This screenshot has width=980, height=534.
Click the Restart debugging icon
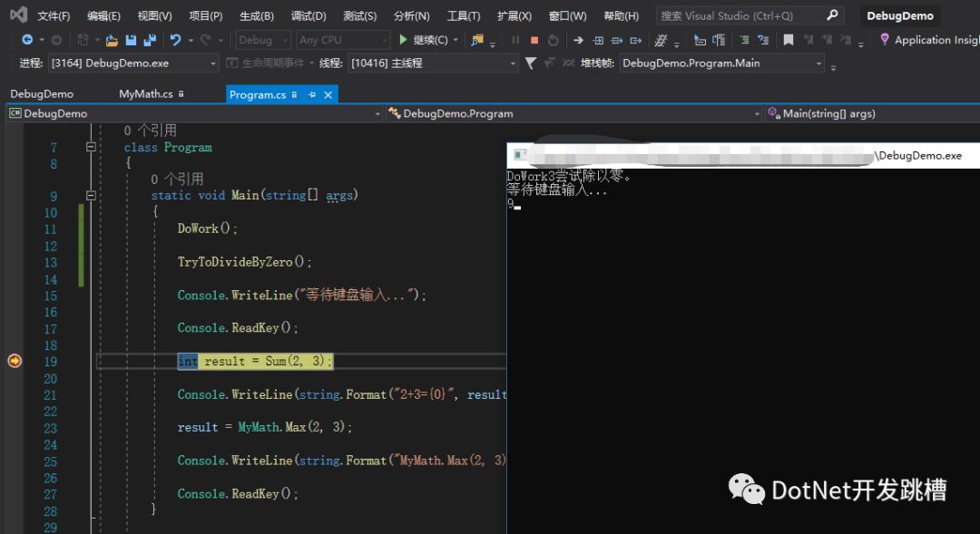coord(554,41)
